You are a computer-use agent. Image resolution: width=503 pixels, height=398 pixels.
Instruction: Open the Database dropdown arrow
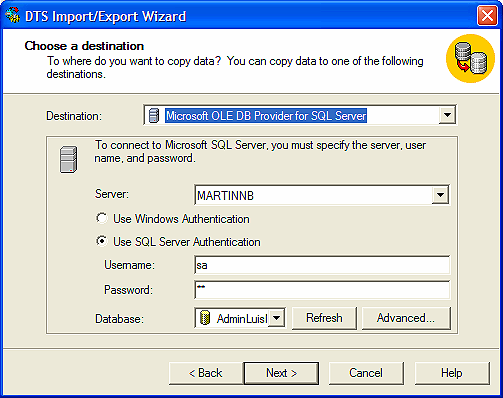pos(277,318)
